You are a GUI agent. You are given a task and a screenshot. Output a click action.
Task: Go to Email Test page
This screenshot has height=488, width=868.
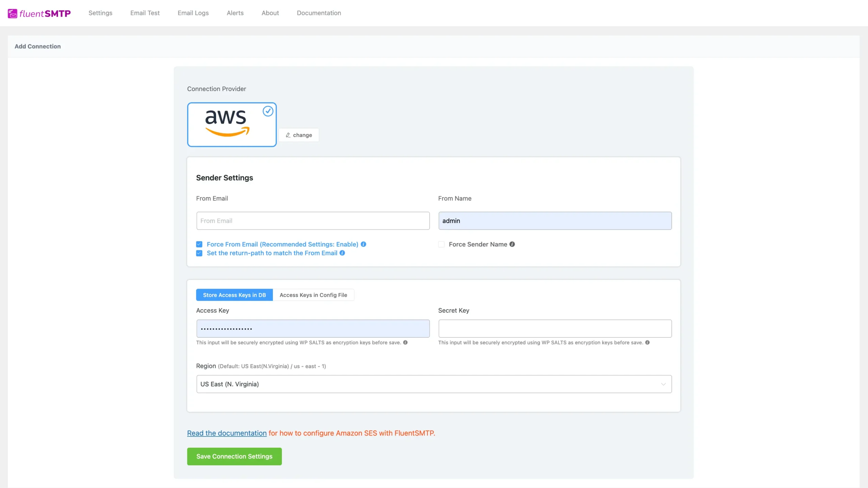(145, 13)
